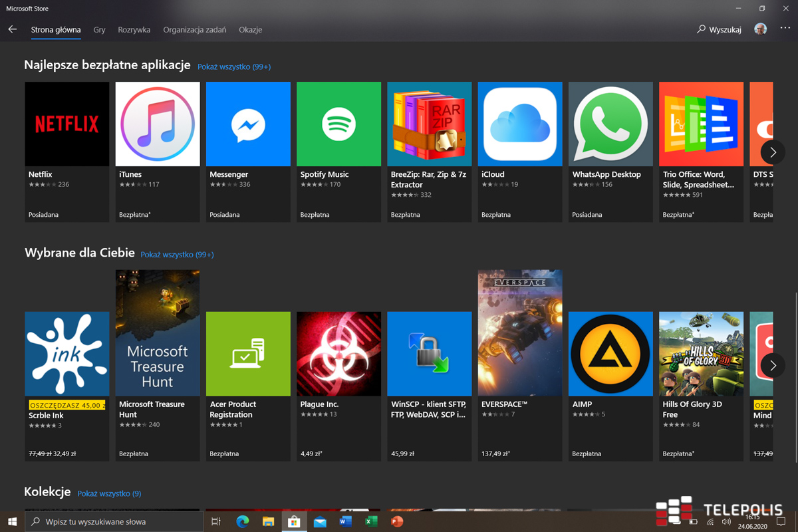Open the Okazje tab

click(x=251, y=30)
